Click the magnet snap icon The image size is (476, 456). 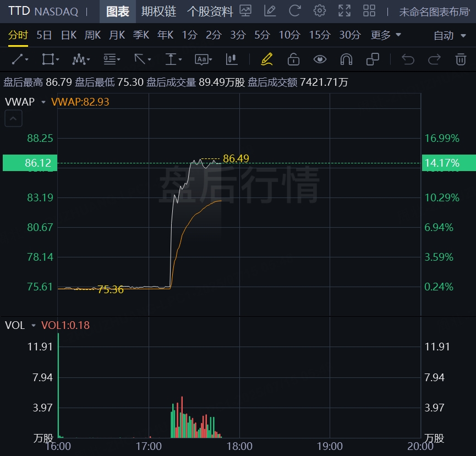[346, 59]
